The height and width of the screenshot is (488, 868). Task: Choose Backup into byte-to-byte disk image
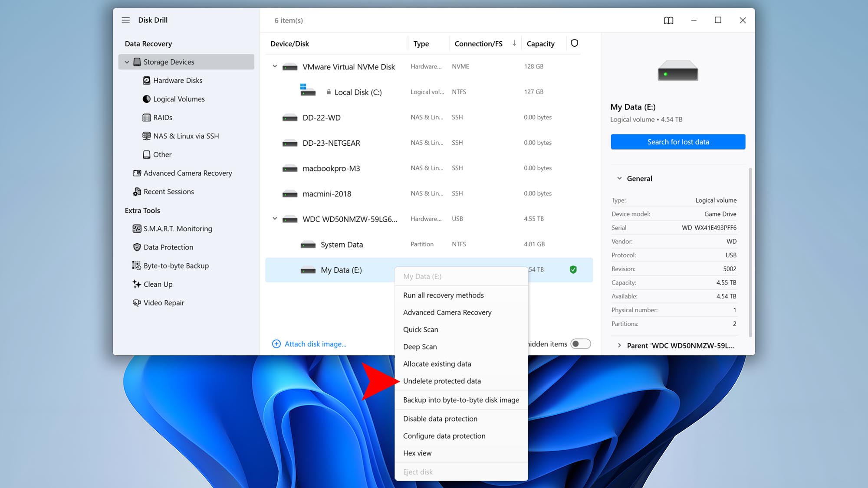coord(461,400)
